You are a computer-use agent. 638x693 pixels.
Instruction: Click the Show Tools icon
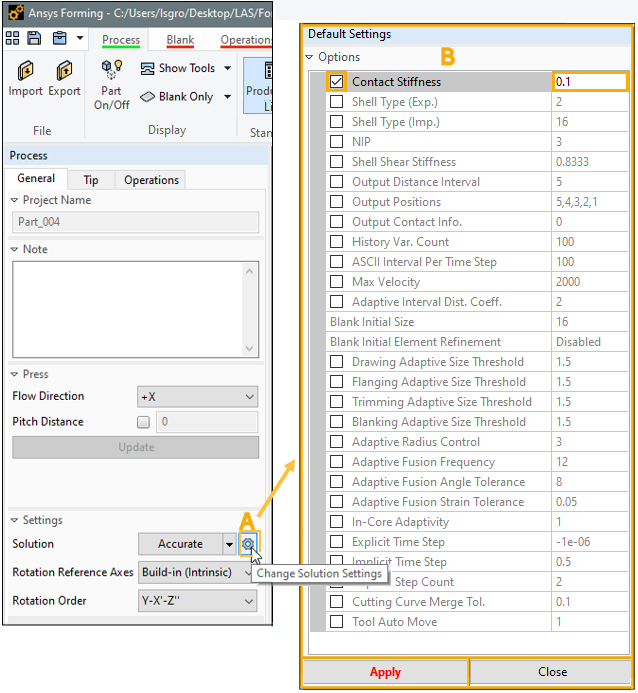click(x=148, y=69)
